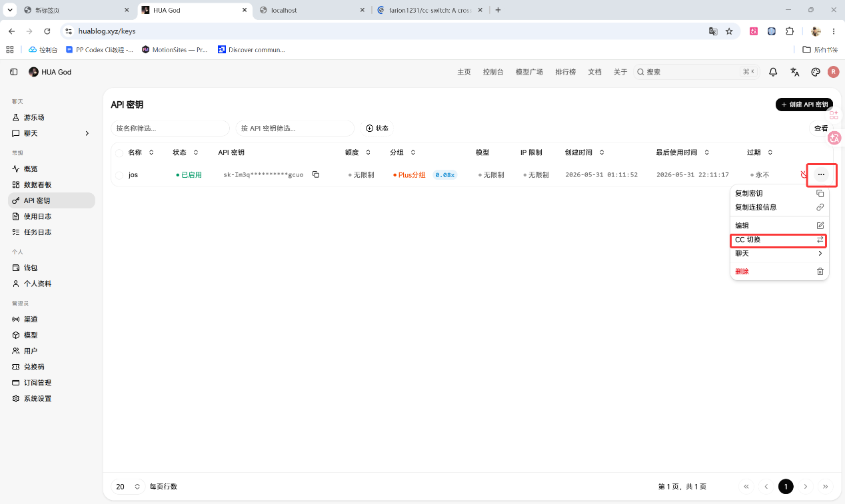This screenshot has width=845, height=504.
Task: Open the language switcher icon
Action: 794,72
